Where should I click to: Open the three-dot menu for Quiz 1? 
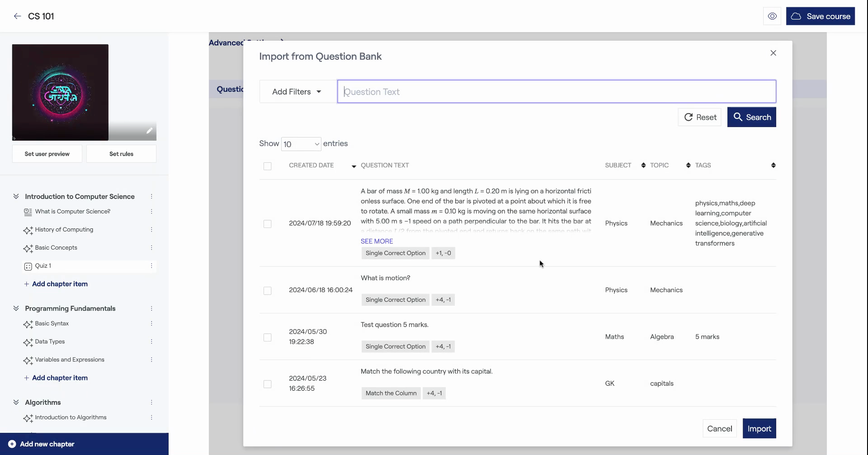click(151, 266)
